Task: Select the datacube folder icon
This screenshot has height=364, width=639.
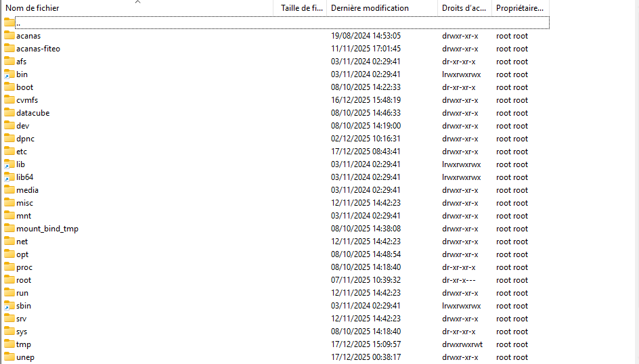Action: pyautogui.click(x=9, y=113)
